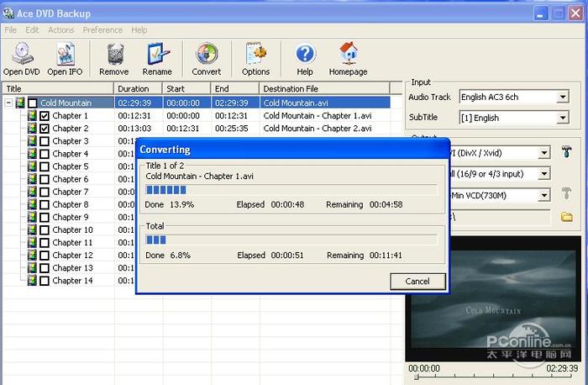Open the DivX / Xvid format dropdown
The height and width of the screenshot is (385, 588).
[544, 153]
